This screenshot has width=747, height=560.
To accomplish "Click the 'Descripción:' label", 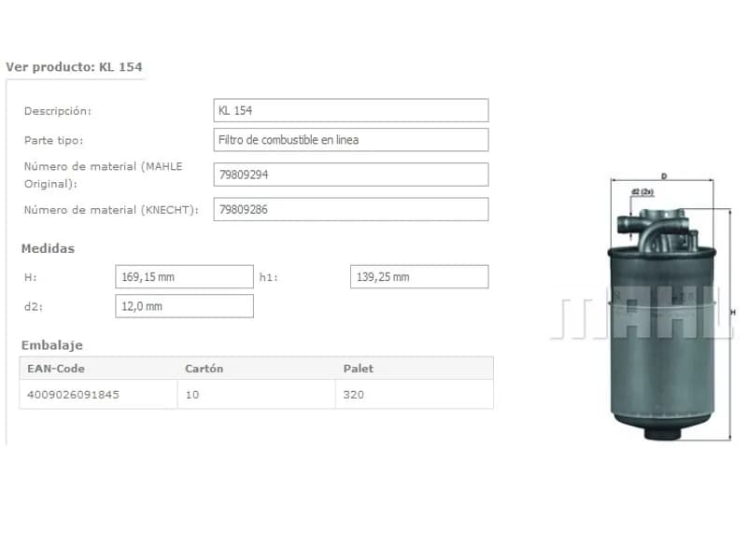I will coord(58,111).
